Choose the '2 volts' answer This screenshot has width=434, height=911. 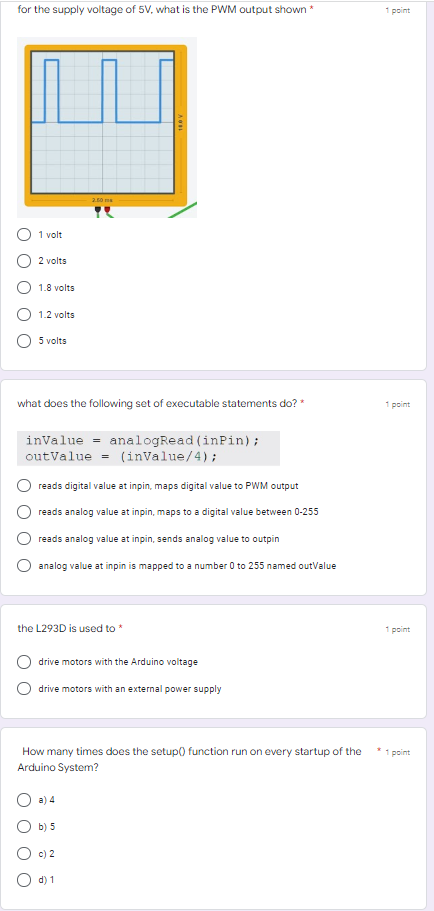click(24, 261)
